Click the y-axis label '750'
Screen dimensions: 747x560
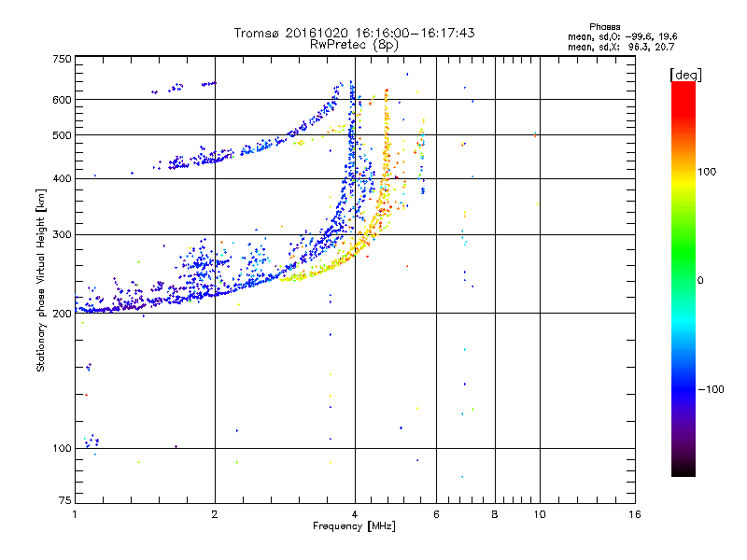[x=62, y=59]
